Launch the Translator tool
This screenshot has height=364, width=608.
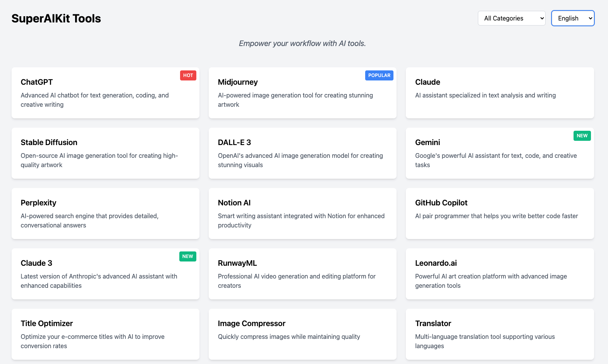click(500, 334)
